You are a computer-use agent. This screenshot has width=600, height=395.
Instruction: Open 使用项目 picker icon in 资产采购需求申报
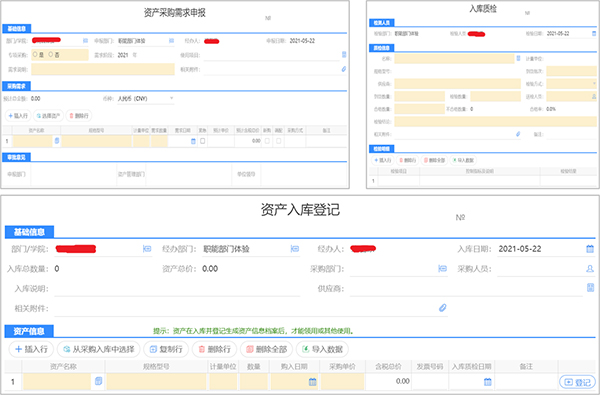344,55
